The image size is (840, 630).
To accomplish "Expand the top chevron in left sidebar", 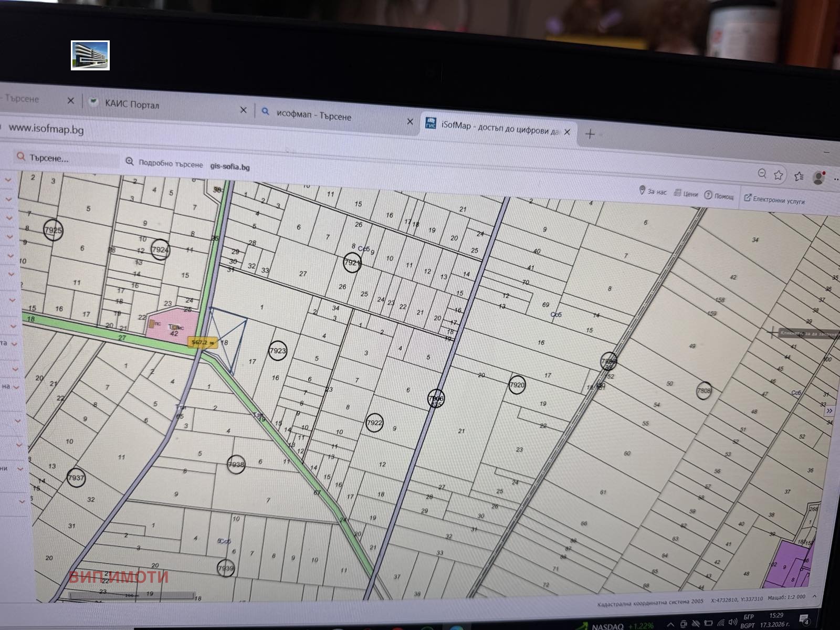I will point(8,180).
